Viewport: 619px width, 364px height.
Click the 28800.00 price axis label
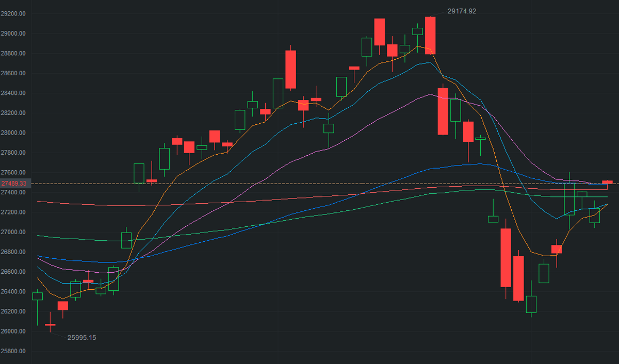(13, 54)
